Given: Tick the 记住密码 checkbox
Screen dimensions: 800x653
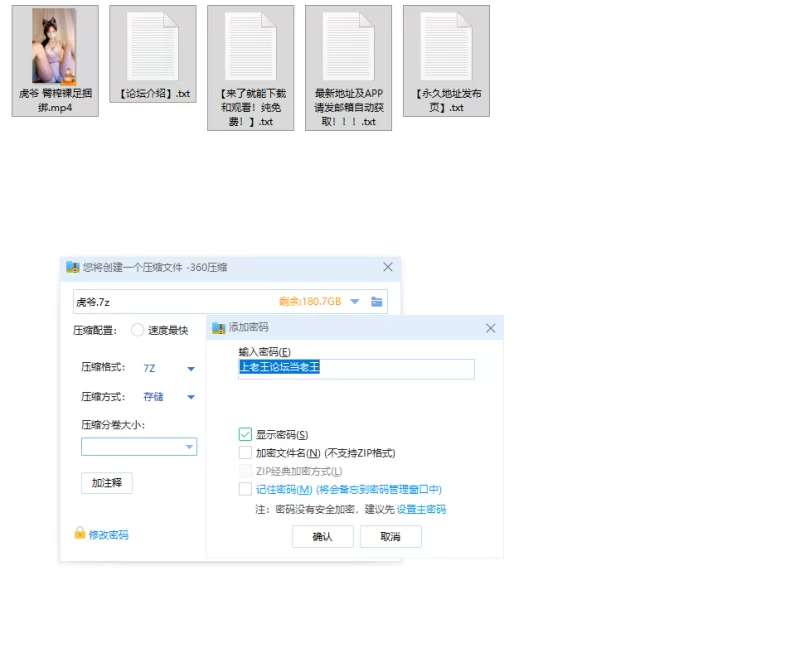Looking at the screenshot, I should pyautogui.click(x=245, y=490).
